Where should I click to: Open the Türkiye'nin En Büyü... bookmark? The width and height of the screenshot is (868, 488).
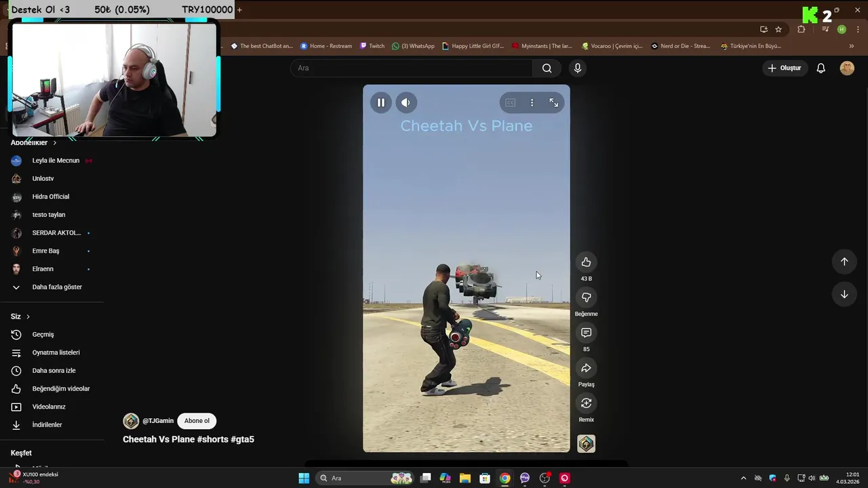(x=751, y=46)
